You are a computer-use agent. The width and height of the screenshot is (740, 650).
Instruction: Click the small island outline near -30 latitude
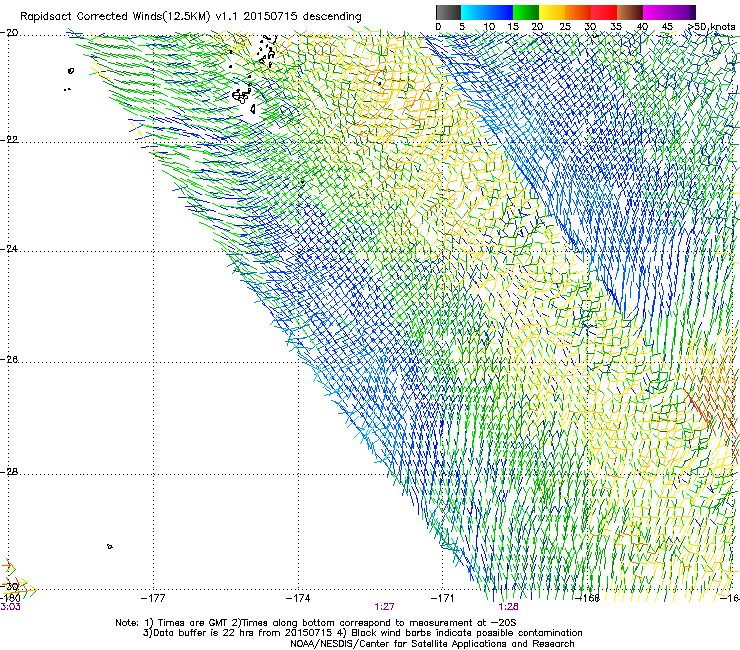coord(109,547)
